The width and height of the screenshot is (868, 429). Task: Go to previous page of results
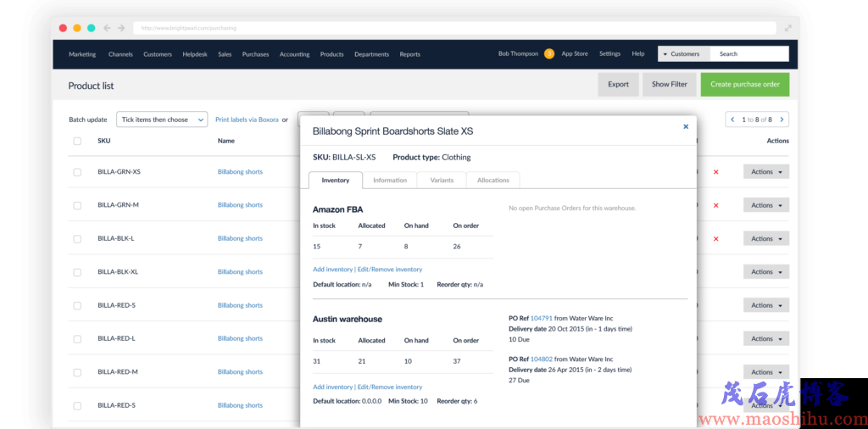coord(733,120)
